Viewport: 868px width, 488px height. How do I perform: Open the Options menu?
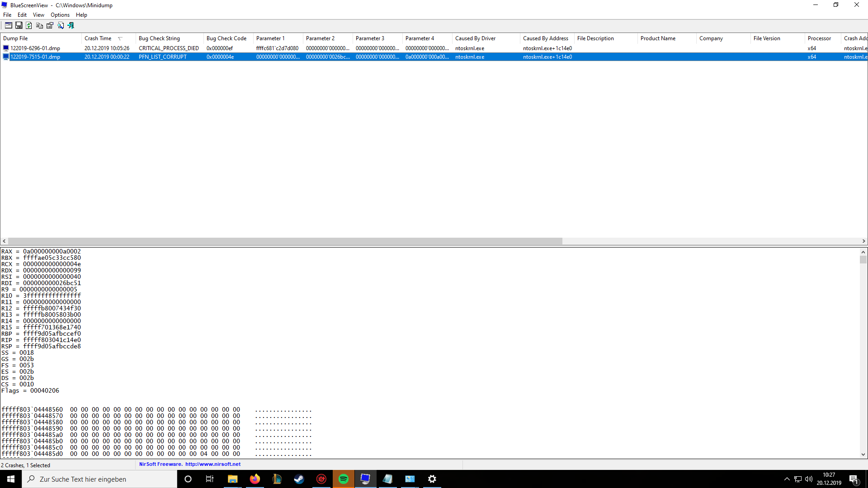pyautogui.click(x=60, y=15)
